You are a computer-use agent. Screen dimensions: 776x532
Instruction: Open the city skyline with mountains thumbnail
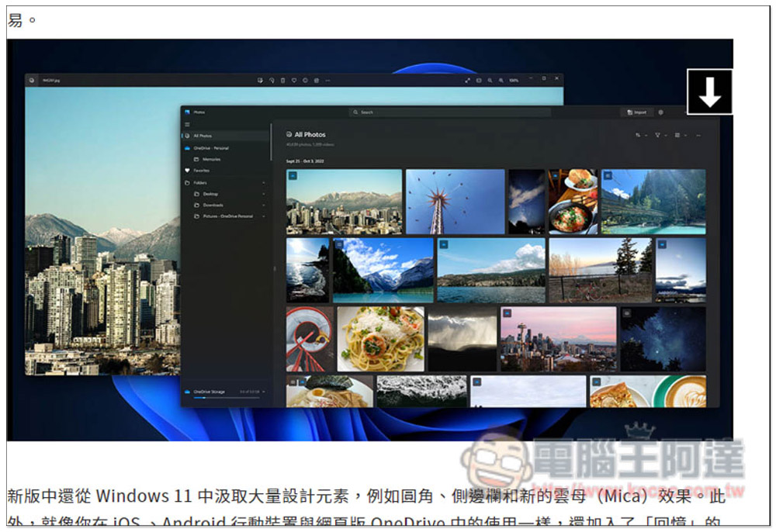(x=344, y=202)
